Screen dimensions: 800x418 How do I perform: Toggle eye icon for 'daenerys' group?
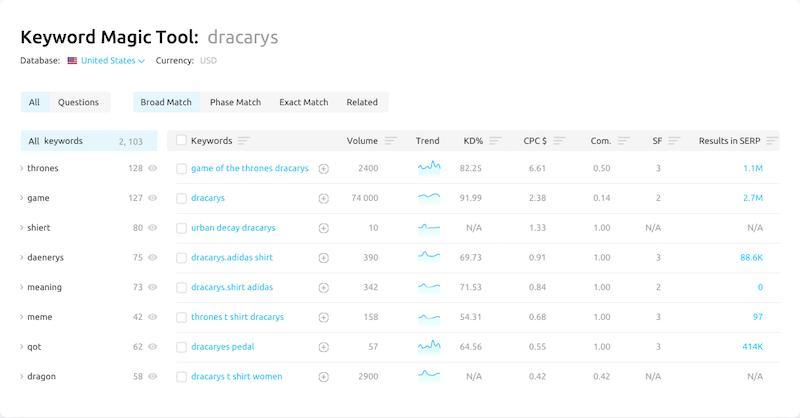(152, 257)
